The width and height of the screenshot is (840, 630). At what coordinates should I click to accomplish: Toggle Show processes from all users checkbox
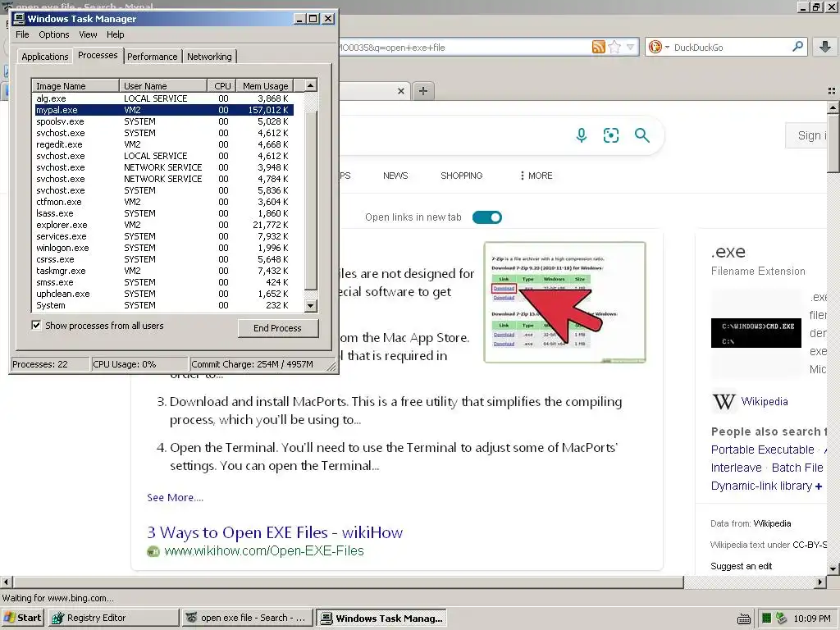[36, 325]
